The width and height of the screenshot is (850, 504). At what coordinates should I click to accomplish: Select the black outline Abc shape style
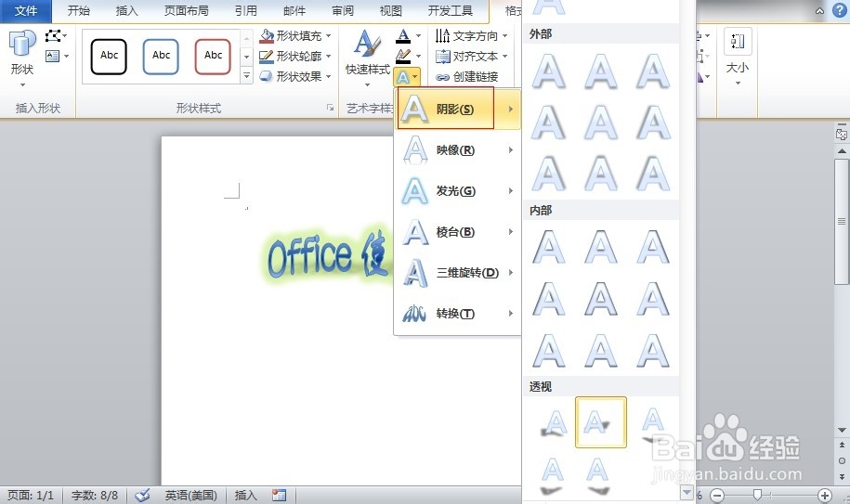pyautogui.click(x=109, y=57)
